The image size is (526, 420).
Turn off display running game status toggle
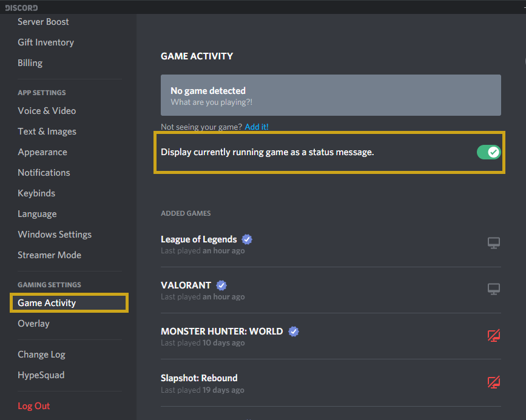coord(489,152)
